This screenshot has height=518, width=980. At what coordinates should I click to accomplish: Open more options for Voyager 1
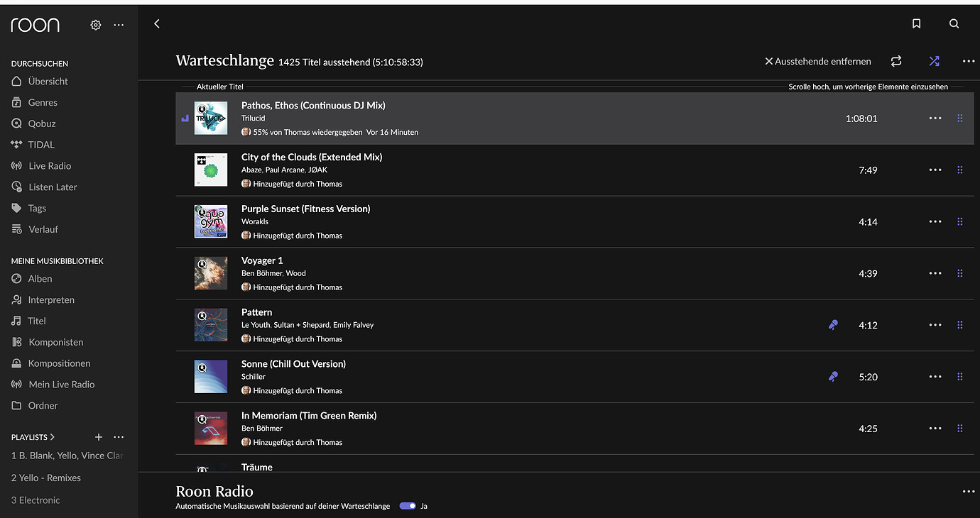tap(935, 273)
